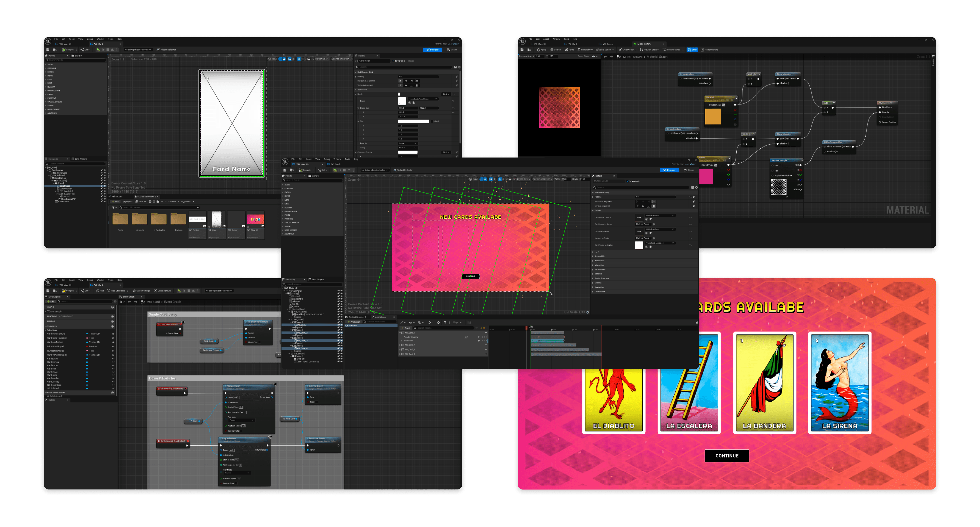980x527 pixels.
Task: Open Platform Stats in the material editor
Action: point(710,50)
